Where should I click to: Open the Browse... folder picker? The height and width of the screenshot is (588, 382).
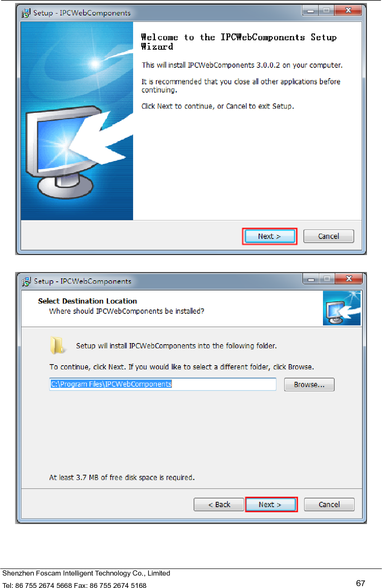click(x=309, y=384)
